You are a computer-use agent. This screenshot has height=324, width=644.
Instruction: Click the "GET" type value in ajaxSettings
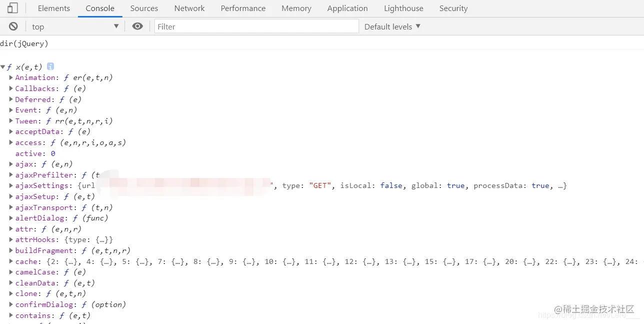[321, 185]
